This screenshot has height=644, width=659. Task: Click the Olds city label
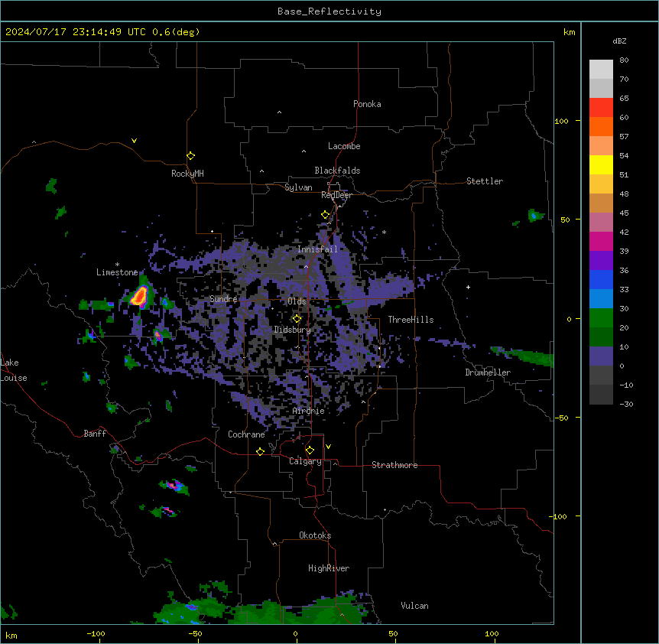pyautogui.click(x=297, y=301)
